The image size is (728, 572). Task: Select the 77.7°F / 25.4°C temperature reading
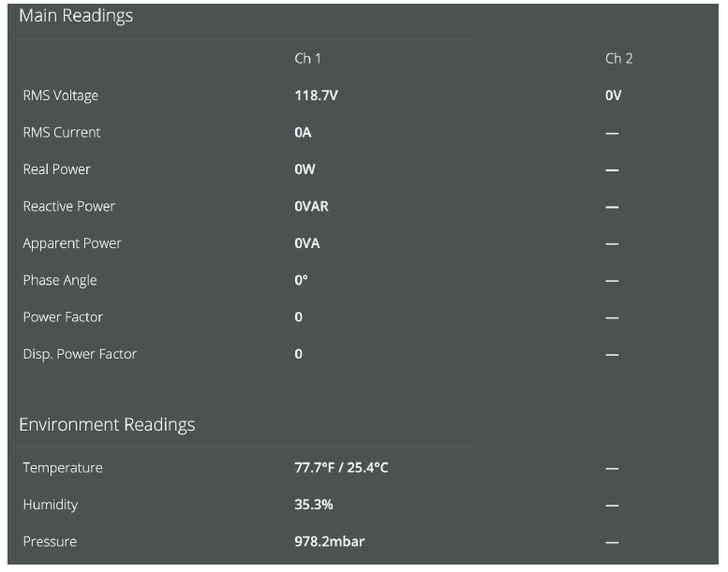pyautogui.click(x=341, y=468)
